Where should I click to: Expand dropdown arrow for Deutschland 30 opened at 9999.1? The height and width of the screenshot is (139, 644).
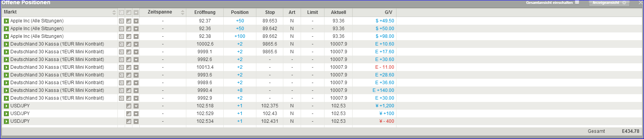click(x=136, y=52)
